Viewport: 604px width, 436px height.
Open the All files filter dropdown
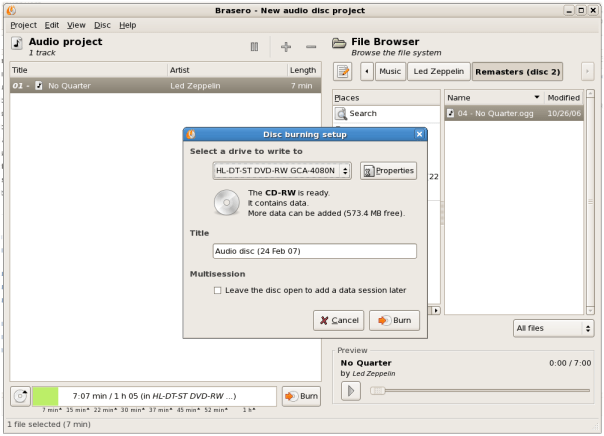point(553,328)
